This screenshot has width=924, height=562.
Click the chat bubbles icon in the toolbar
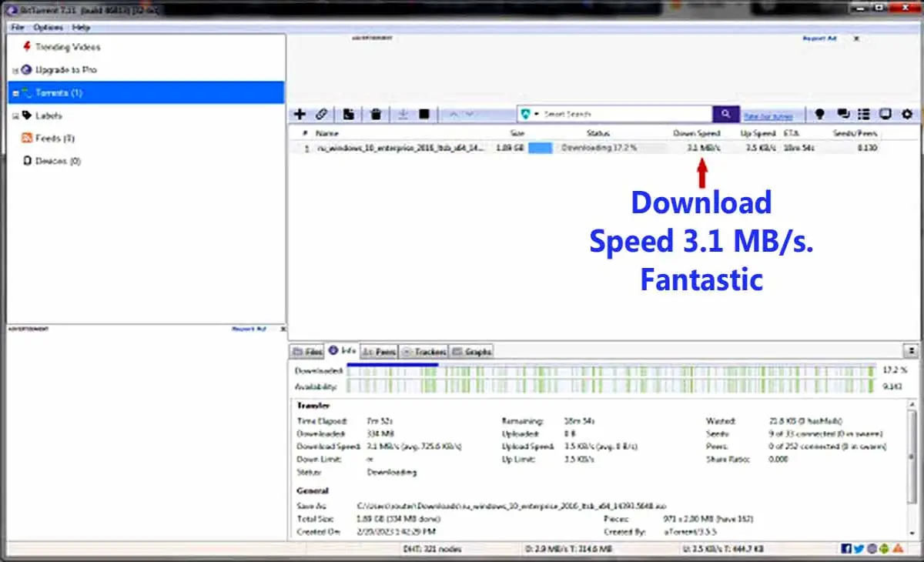pyautogui.click(x=843, y=114)
